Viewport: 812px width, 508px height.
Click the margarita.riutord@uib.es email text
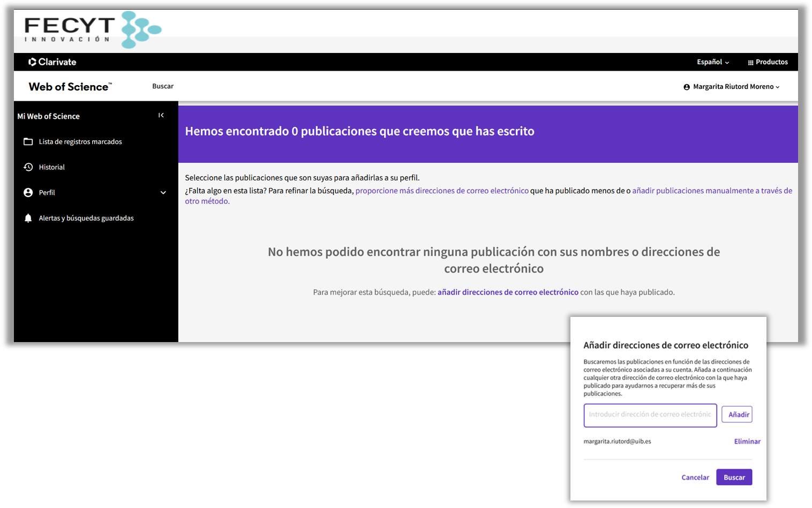tap(617, 442)
